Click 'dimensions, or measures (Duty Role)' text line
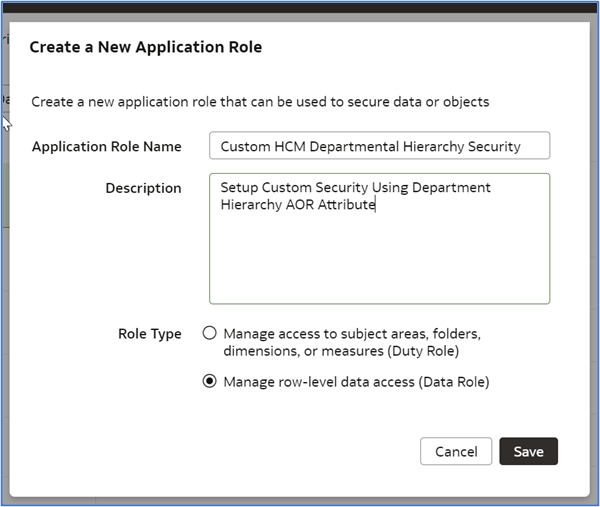The image size is (600, 507). [x=340, y=351]
